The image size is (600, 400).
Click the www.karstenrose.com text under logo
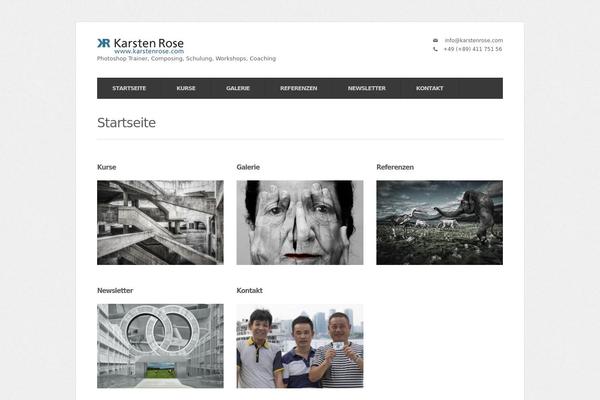coord(149,51)
